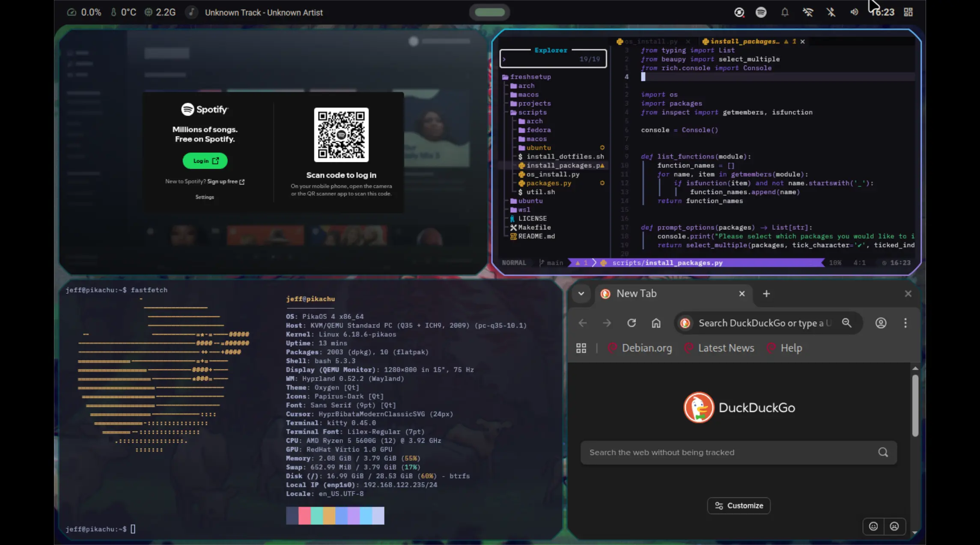
Task: Collapse the scripts folder in Explorer
Action: tap(532, 112)
